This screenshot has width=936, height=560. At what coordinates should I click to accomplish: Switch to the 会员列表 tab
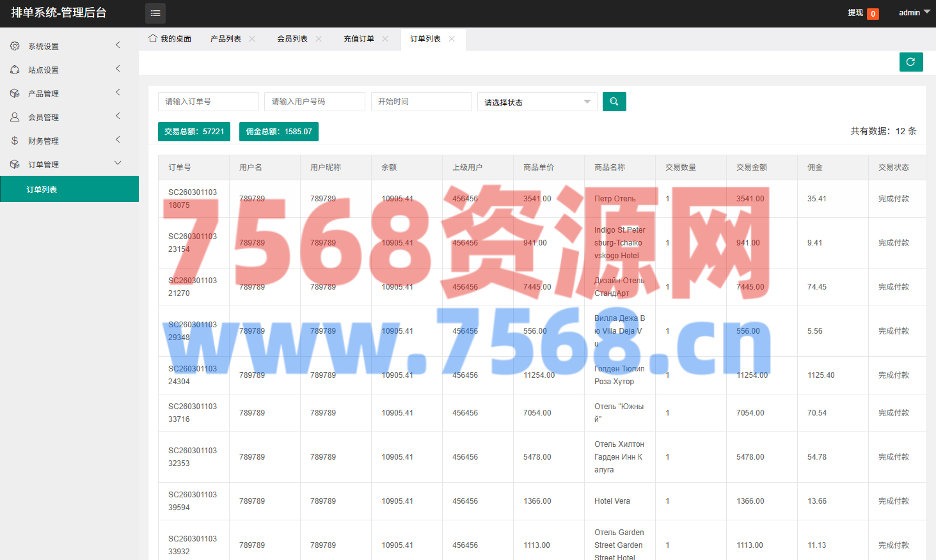[292, 39]
